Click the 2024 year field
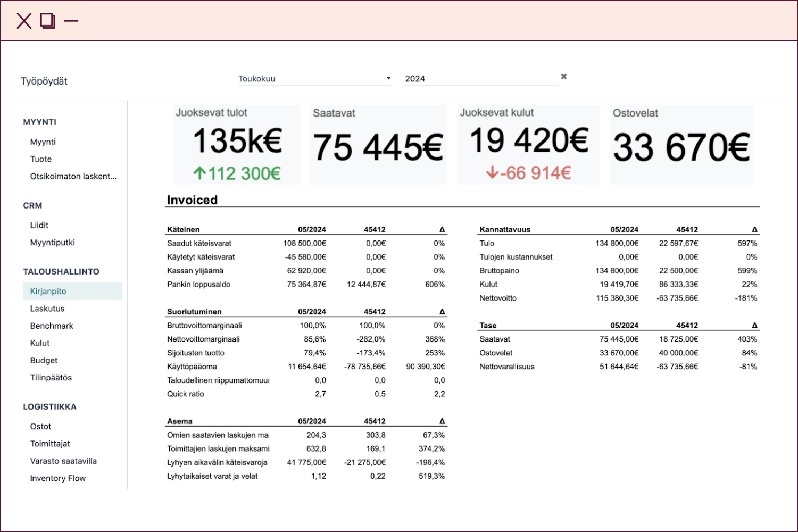 click(x=479, y=79)
